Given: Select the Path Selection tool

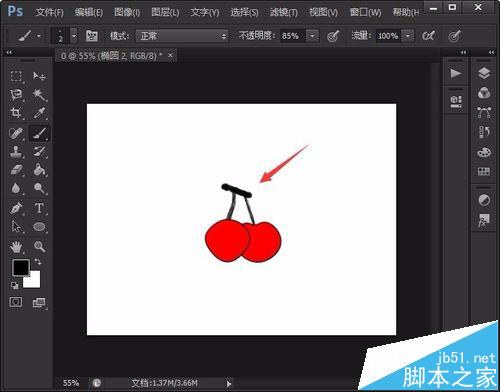Looking at the screenshot, I should [x=16, y=227].
